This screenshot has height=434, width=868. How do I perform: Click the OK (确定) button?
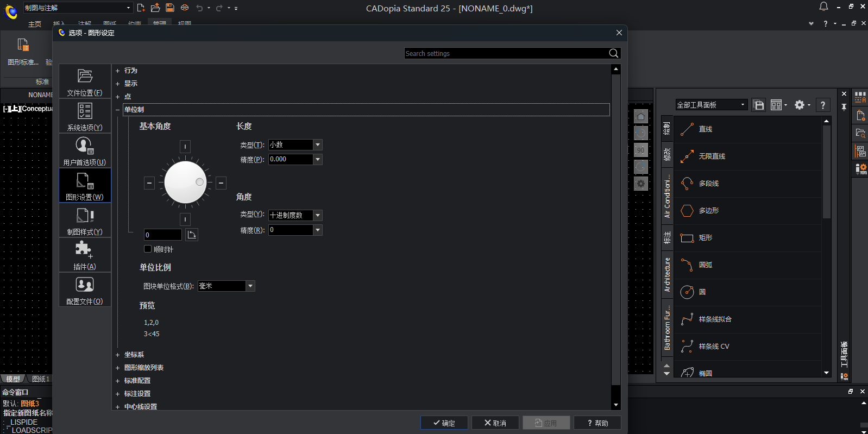click(444, 423)
